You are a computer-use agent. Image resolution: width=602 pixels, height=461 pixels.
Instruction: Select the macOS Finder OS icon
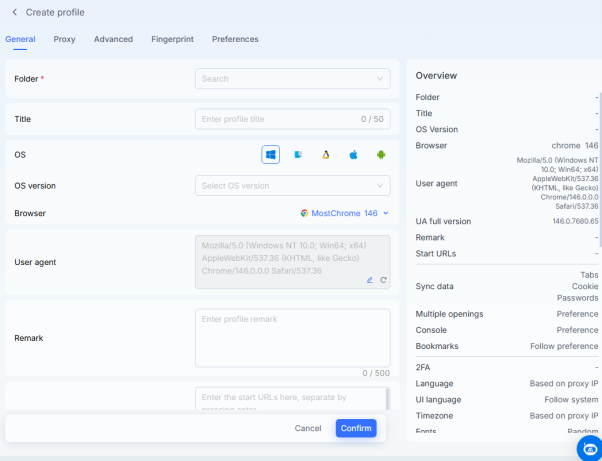coord(298,155)
